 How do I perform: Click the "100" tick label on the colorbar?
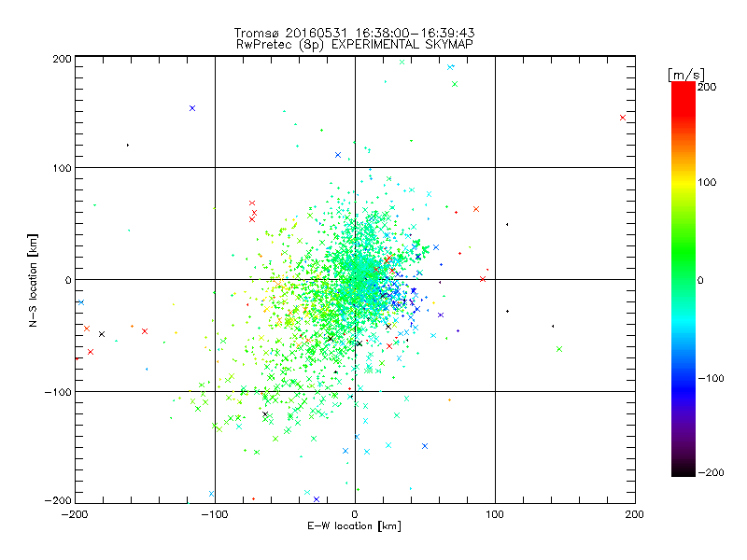tap(707, 182)
